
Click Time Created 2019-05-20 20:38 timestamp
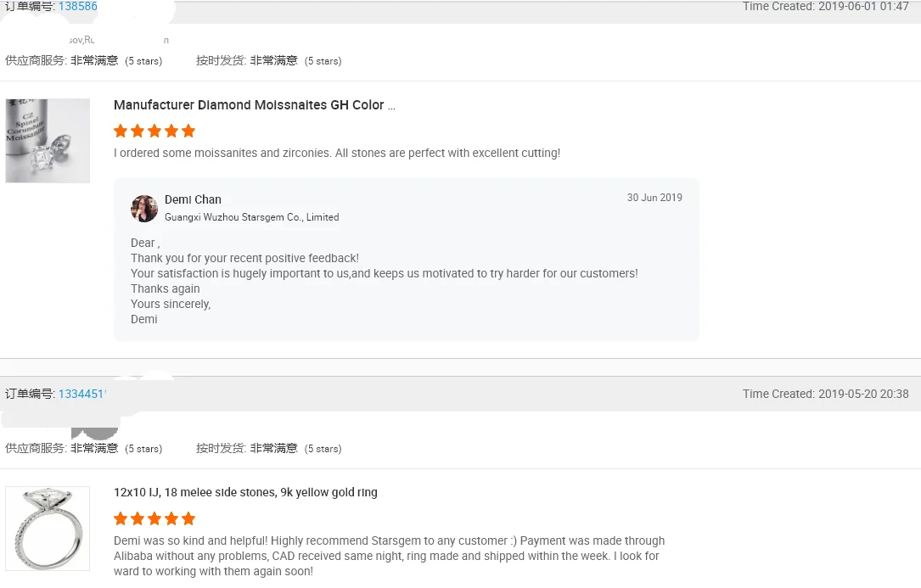825,394
